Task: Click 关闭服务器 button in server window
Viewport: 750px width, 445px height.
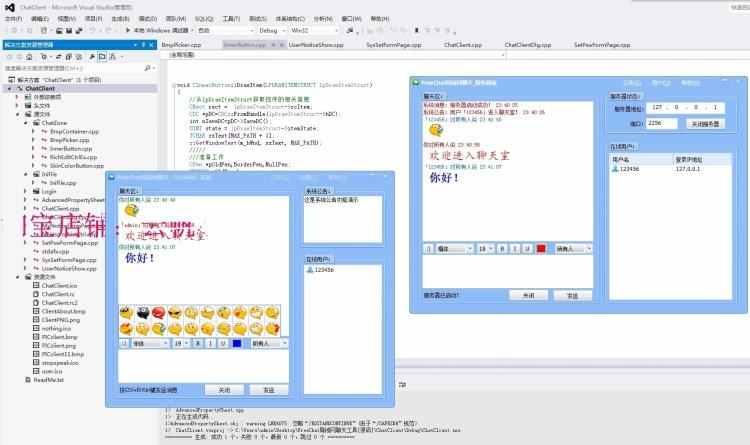Action: tap(706, 123)
